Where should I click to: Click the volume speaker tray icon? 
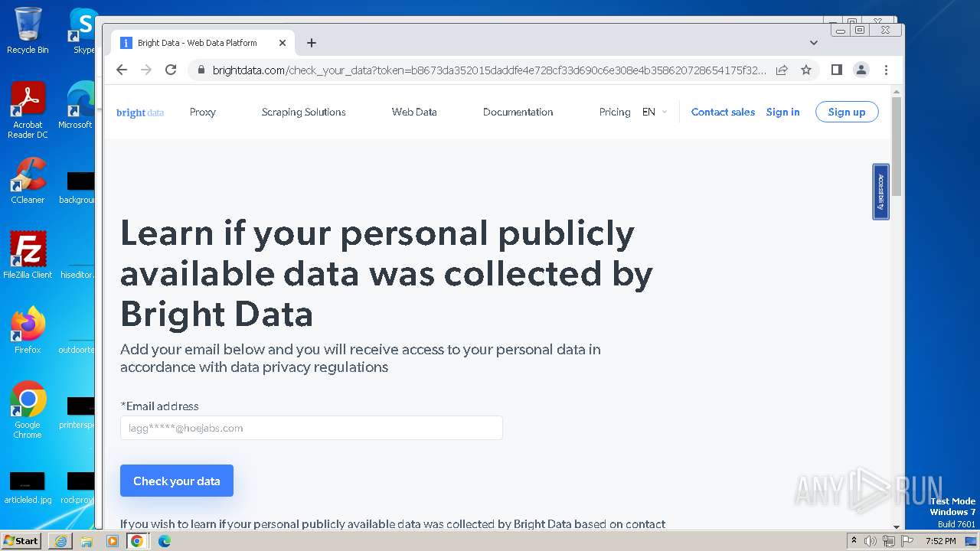pyautogui.click(x=871, y=541)
